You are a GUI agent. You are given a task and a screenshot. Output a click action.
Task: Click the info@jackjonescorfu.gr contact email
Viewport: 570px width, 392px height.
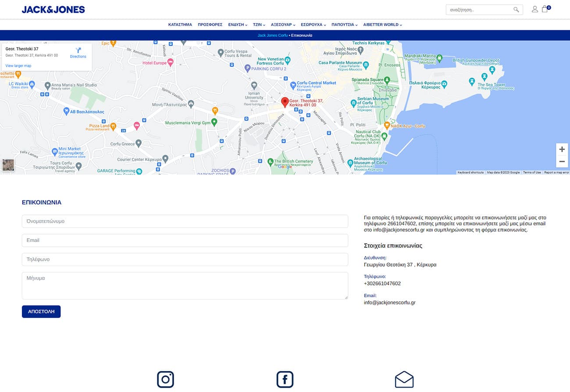click(x=390, y=303)
